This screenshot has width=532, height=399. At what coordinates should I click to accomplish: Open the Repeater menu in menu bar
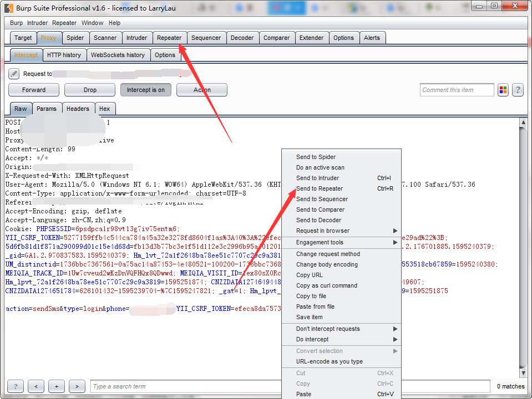[x=64, y=23]
